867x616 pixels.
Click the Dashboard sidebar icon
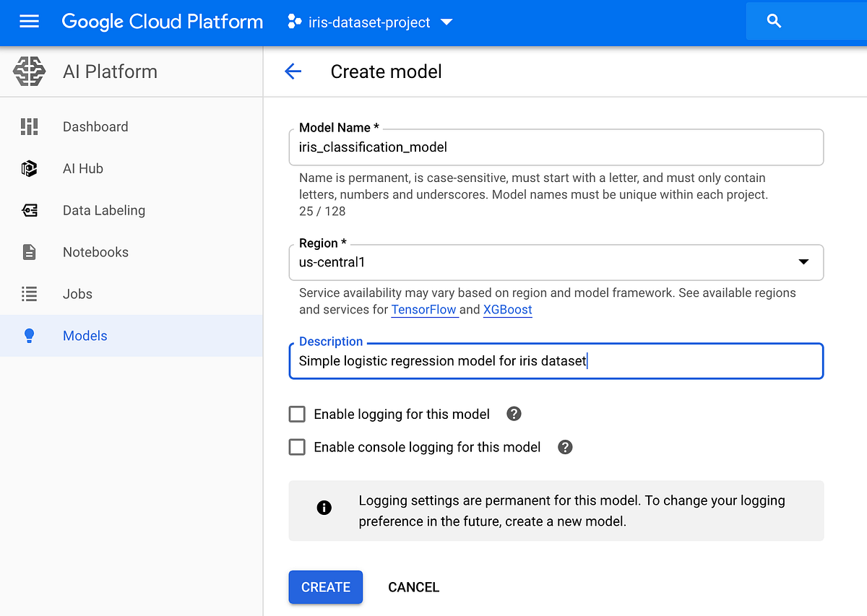[29, 126]
